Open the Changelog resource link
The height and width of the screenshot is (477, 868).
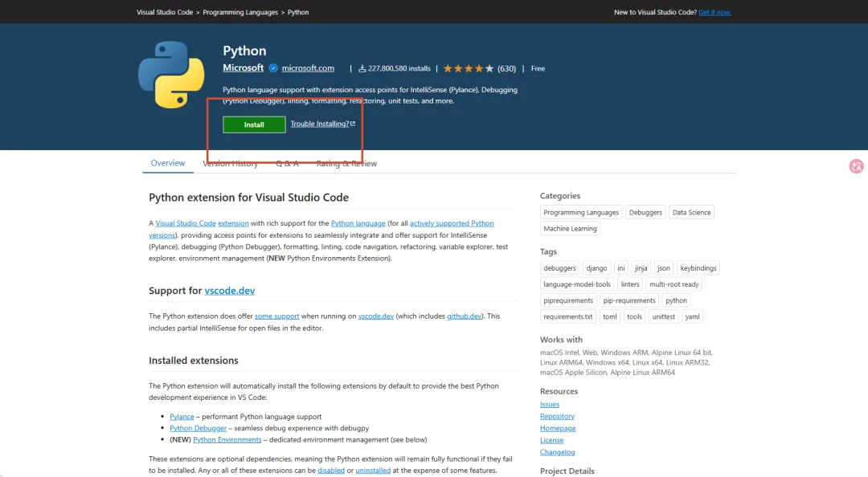tap(558, 452)
